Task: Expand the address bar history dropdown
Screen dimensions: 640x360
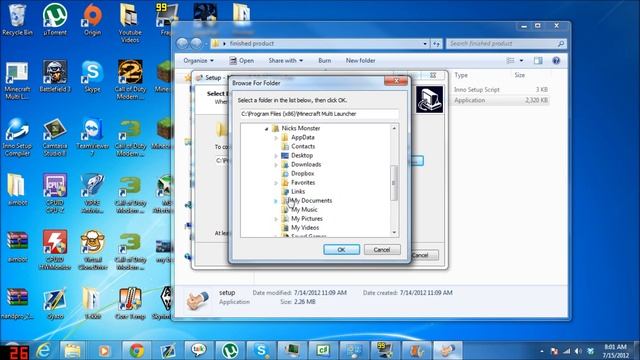Action: point(425,44)
